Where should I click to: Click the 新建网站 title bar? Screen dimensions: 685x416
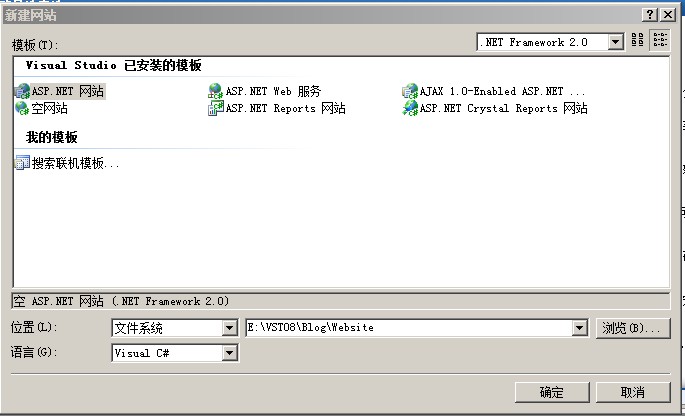click(321, 15)
